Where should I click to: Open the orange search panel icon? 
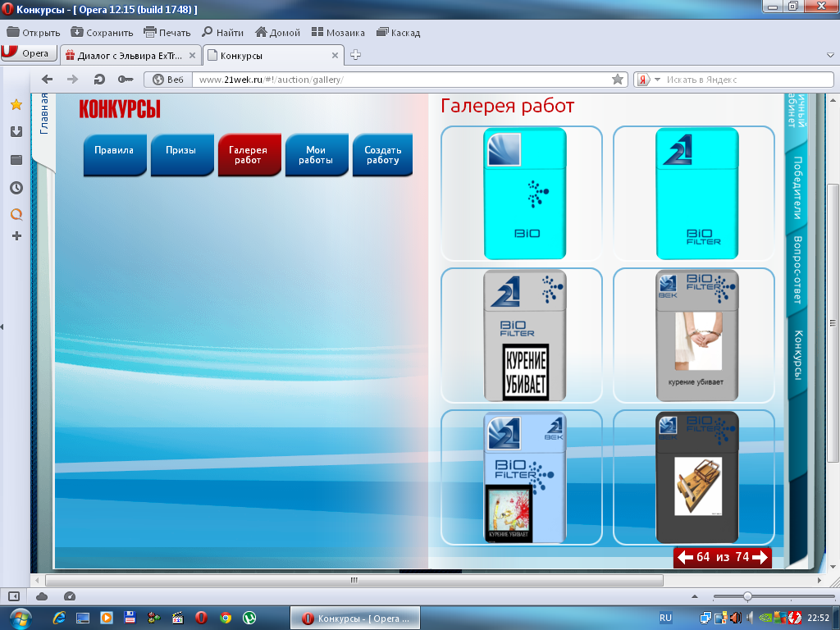pyautogui.click(x=16, y=214)
